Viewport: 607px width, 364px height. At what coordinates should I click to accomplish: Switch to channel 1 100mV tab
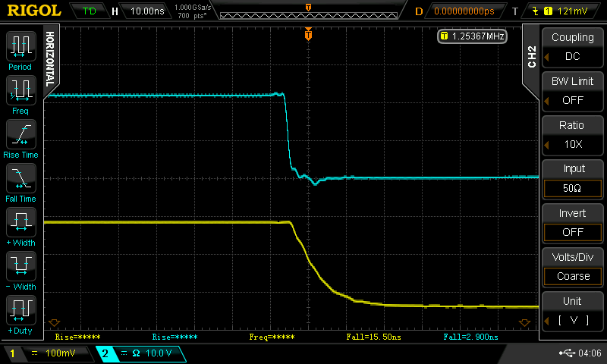point(47,353)
